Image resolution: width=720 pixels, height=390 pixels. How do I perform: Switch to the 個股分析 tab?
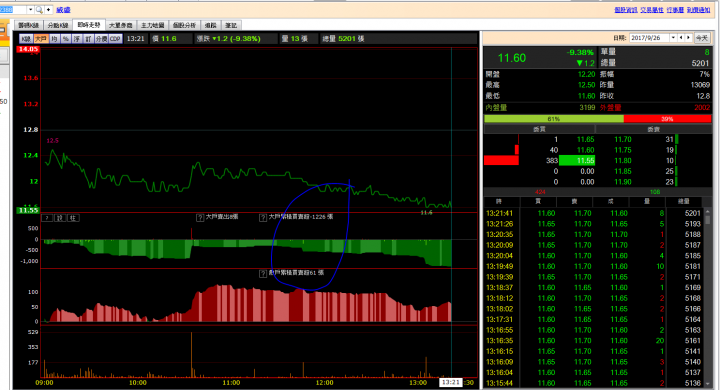tap(184, 25)
